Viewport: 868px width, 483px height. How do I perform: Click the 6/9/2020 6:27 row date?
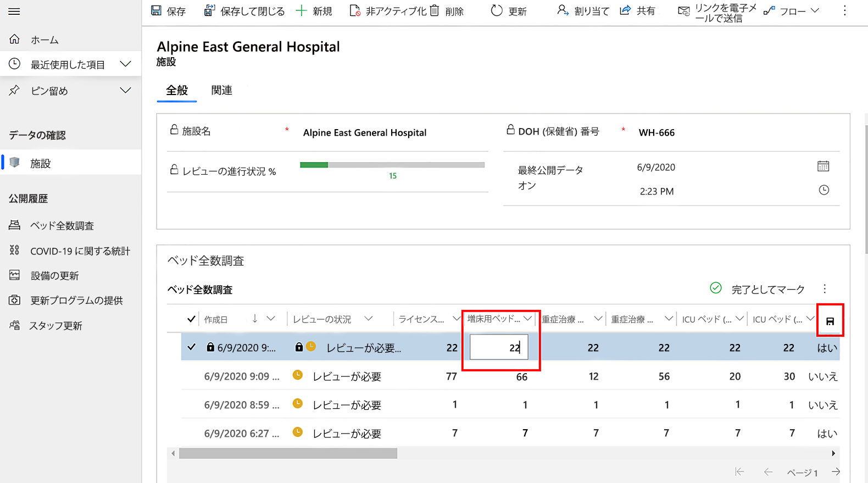click(x=242, y=434)
